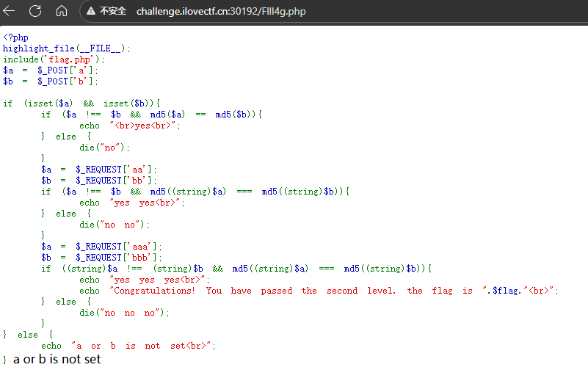Open the browser home page icon
Screen dimensions: 588x381
tap(62, 11)
